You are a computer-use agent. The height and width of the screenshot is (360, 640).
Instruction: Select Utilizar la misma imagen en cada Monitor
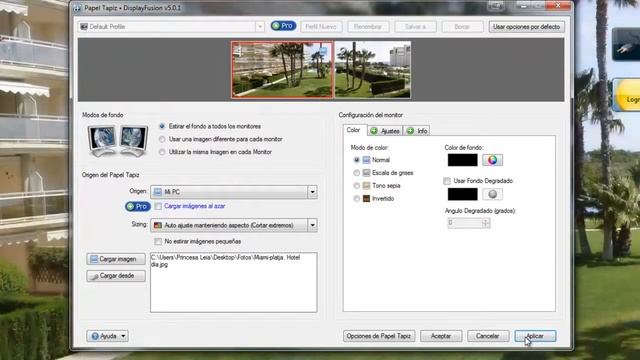[x=162, y=152]
